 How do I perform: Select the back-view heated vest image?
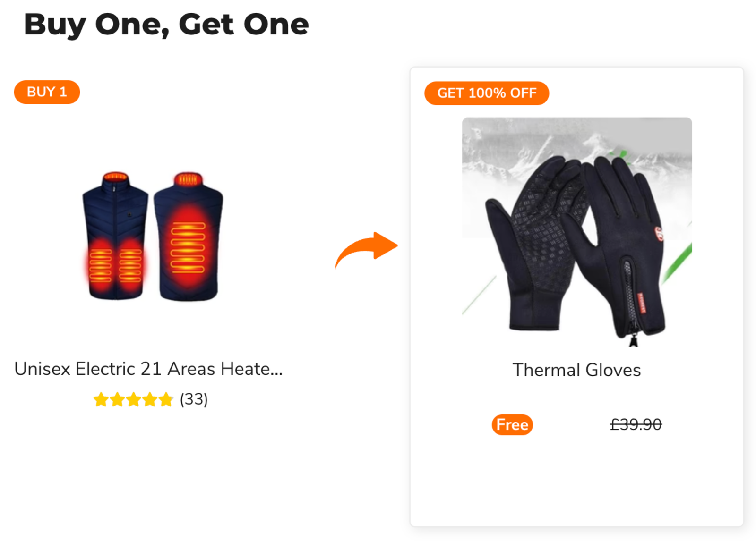188,236
